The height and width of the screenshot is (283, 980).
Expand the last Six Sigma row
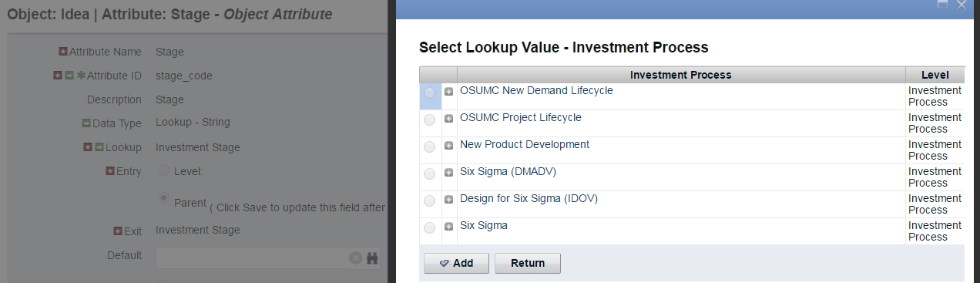click(449, 227)
